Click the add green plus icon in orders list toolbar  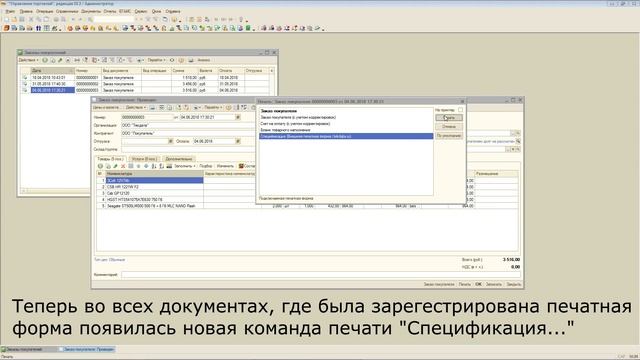[45, 60]
